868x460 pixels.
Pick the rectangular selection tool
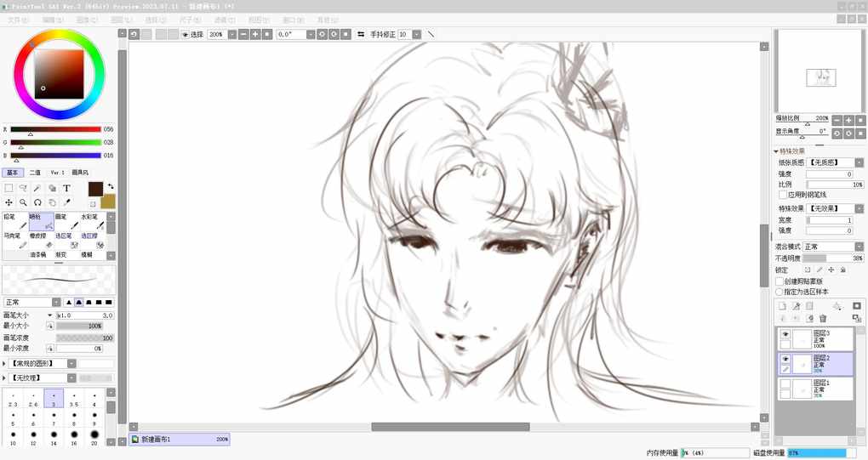[9, 189]
